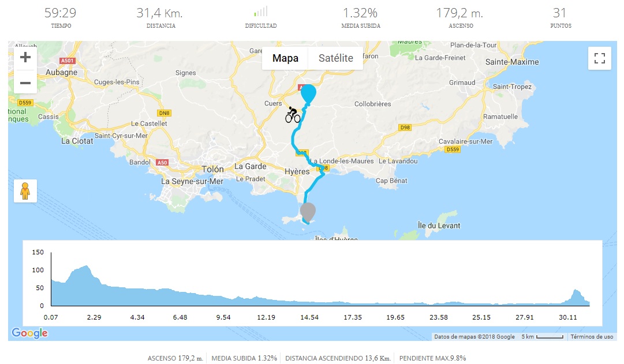
Task: Click the elevation bump near 30.11 km
Action: [576, 293]
